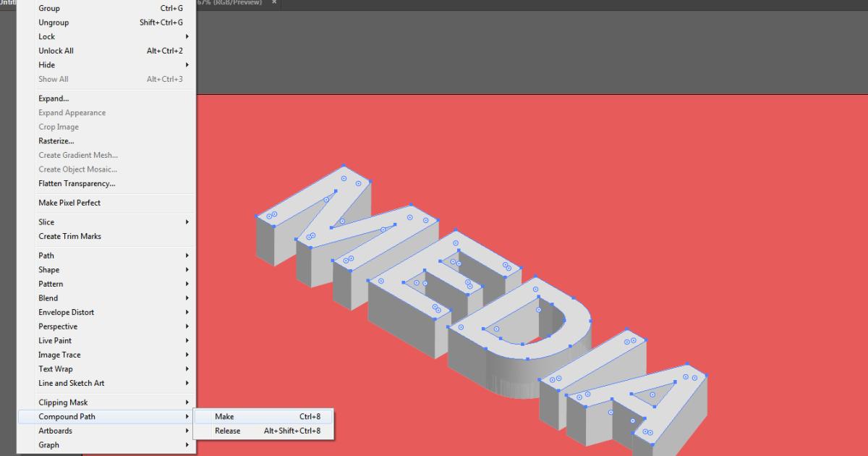Select the Expand... command
868x456 pixels.
pos(54,98)
